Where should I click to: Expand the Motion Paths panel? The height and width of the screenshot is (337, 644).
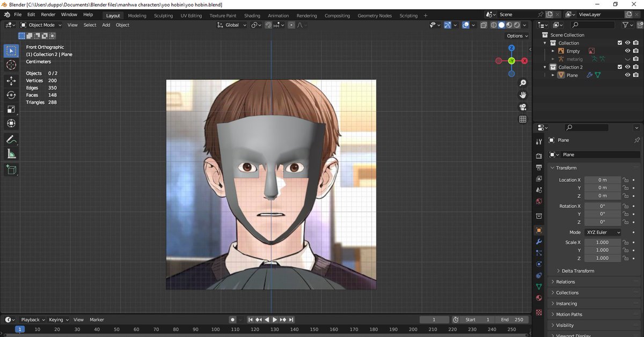(x=594, y=314)
